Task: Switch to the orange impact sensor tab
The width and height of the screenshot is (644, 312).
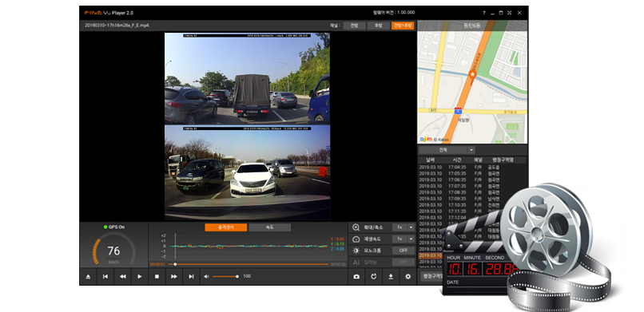Action: pos(226,227)
